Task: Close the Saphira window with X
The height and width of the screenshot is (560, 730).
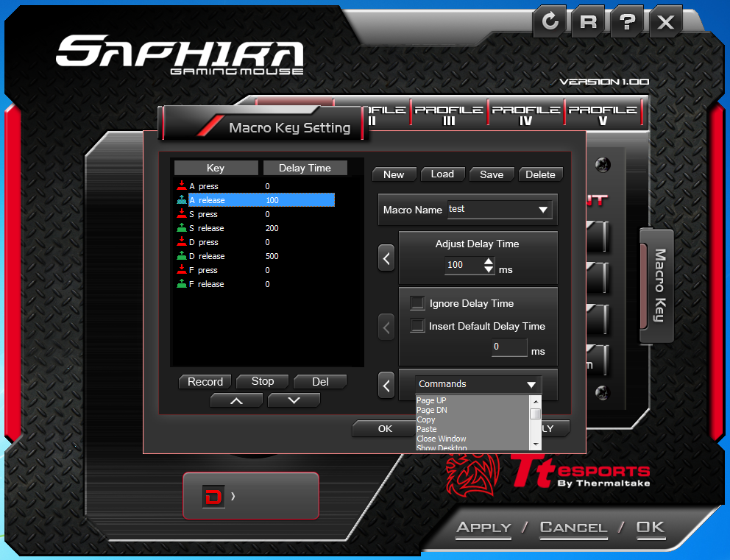Action: pyautogui.click(x=666, y=21)
